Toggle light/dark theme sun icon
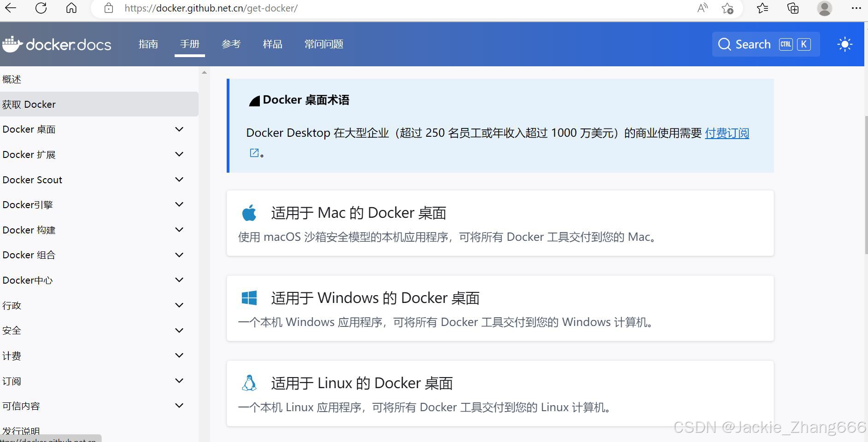868x442 pixels. coord(845,44)
